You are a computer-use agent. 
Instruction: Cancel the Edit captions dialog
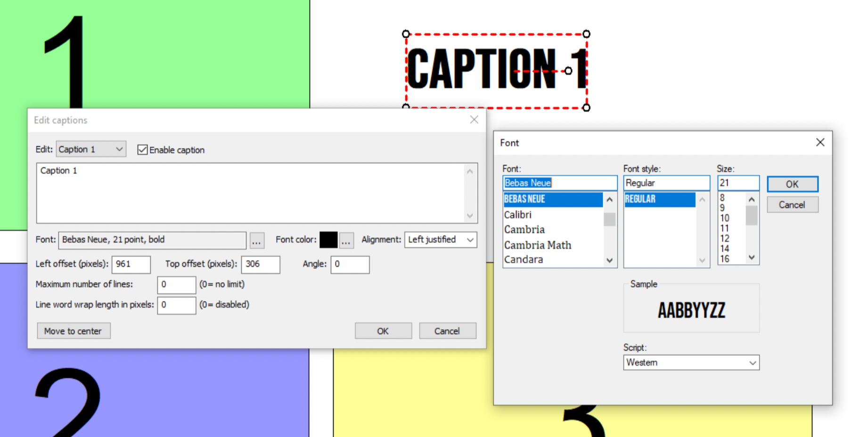point(447,331)
